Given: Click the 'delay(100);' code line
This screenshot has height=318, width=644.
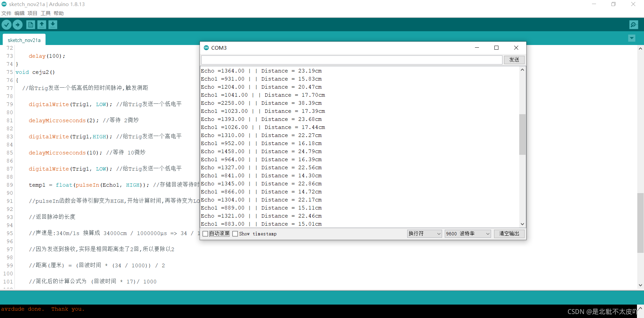Looking at the screenshot, I should tap(47, 56).
